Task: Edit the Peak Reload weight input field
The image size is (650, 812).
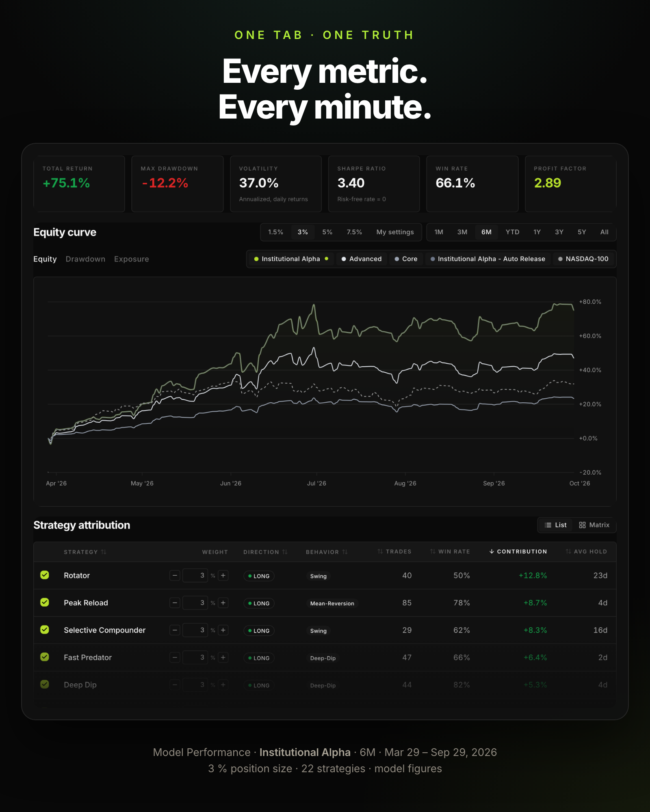Action: pos(195,603)
